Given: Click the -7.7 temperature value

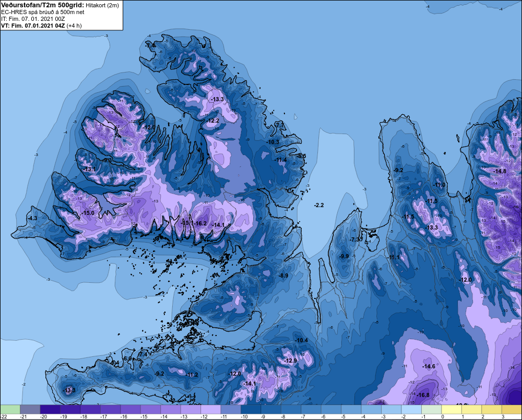Looking at the screenshot, I should pos(280,124).
